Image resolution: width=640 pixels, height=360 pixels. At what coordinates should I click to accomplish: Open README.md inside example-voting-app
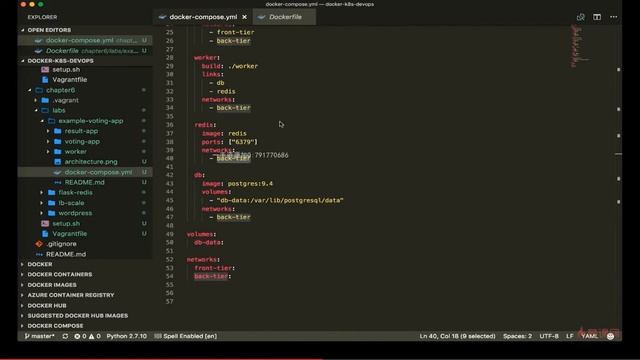(x=84, y=182)
